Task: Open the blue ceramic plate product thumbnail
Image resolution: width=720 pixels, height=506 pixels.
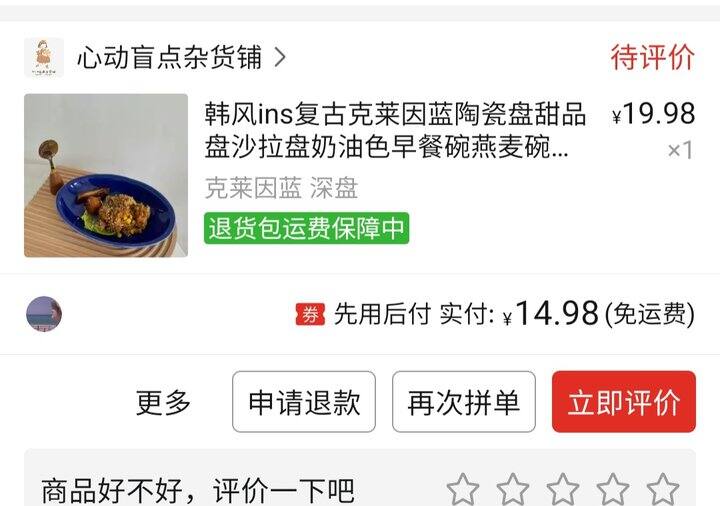Action: (106, 175)
